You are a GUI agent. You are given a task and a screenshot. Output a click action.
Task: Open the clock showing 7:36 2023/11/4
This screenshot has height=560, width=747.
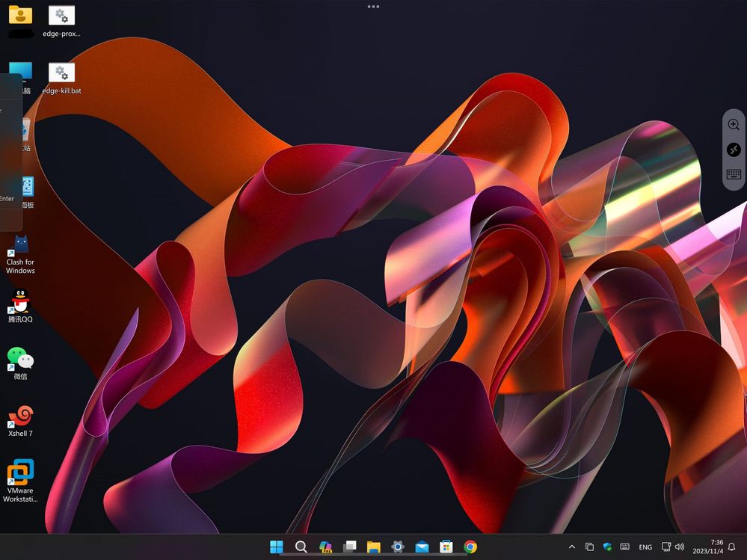[708, 547]
